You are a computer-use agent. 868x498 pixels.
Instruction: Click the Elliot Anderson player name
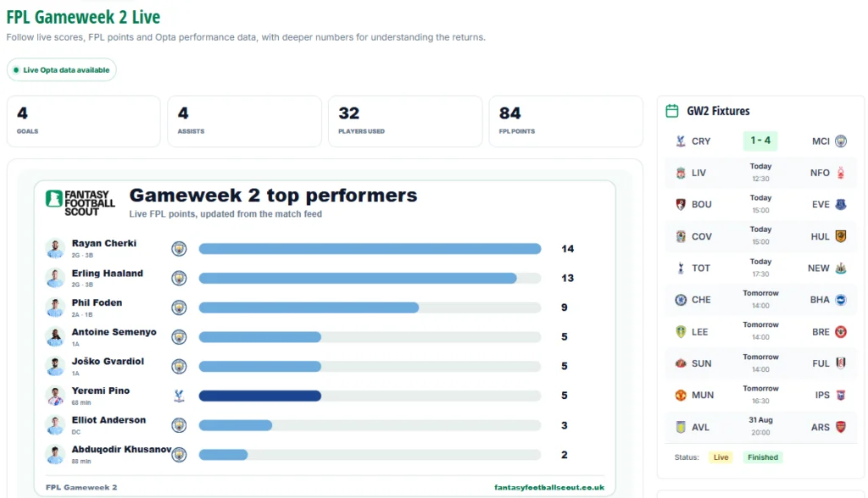109,420
